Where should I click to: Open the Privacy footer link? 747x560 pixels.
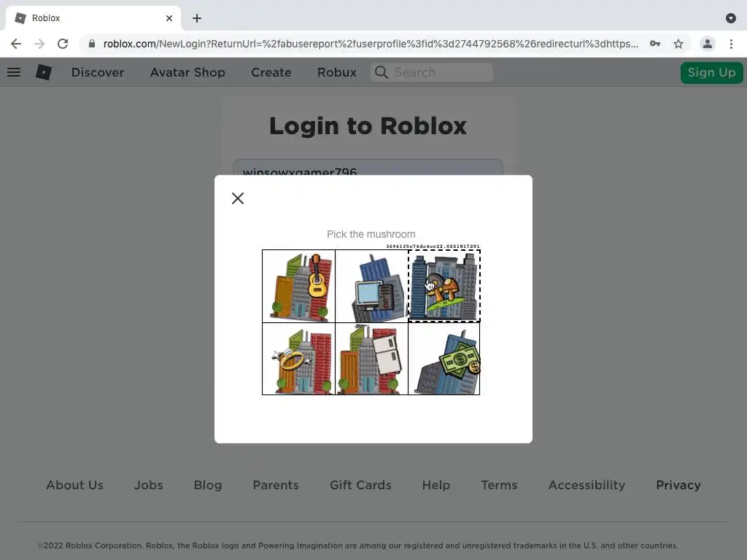point(678,485)
